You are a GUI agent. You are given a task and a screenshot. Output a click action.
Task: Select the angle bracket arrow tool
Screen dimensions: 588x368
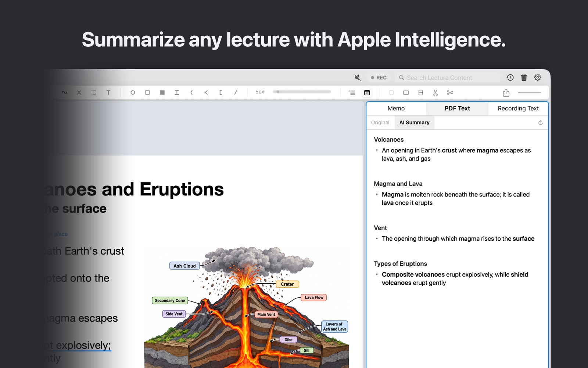coord(206,92)
